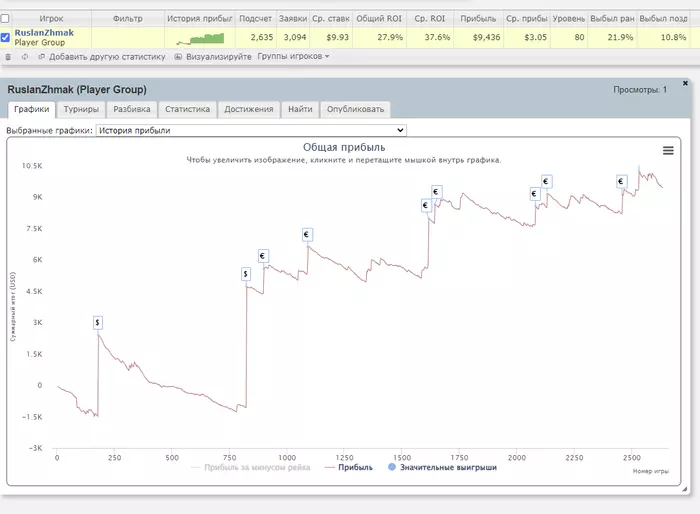Viewport: 700px width, 514px height.
Task: Sort by the Игрок column header
Action: click(51, 19)
